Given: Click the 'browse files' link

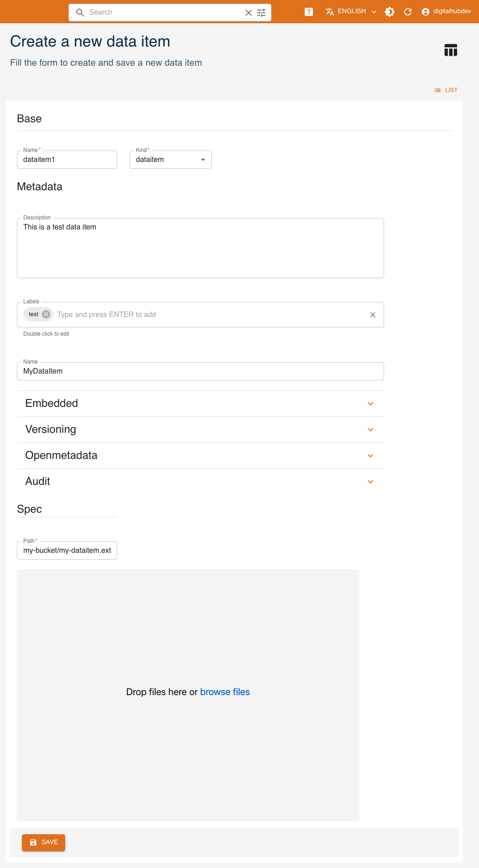Looking at the screenshot, I should click(x=225, y=692).
